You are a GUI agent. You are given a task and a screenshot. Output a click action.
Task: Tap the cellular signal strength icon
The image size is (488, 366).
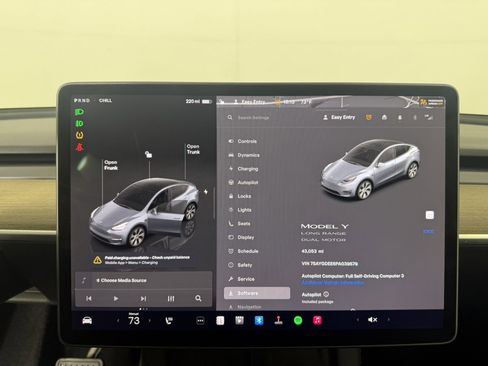(x=428, y=117)
